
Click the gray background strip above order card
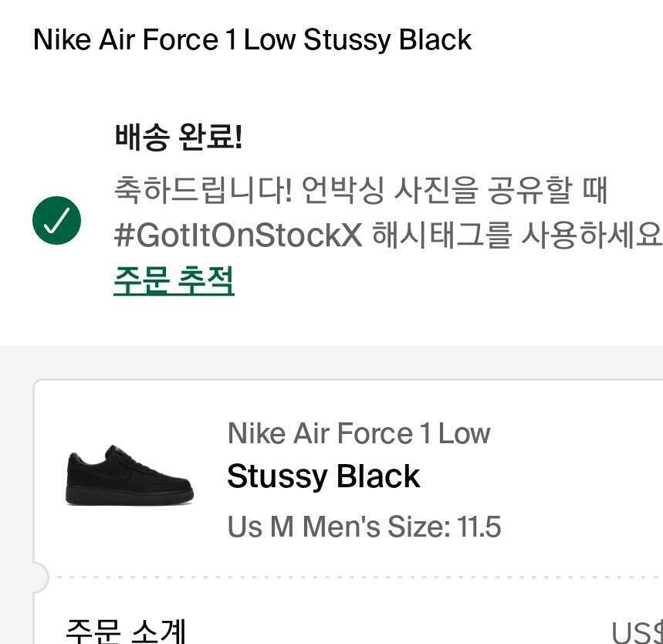[332, 362]
